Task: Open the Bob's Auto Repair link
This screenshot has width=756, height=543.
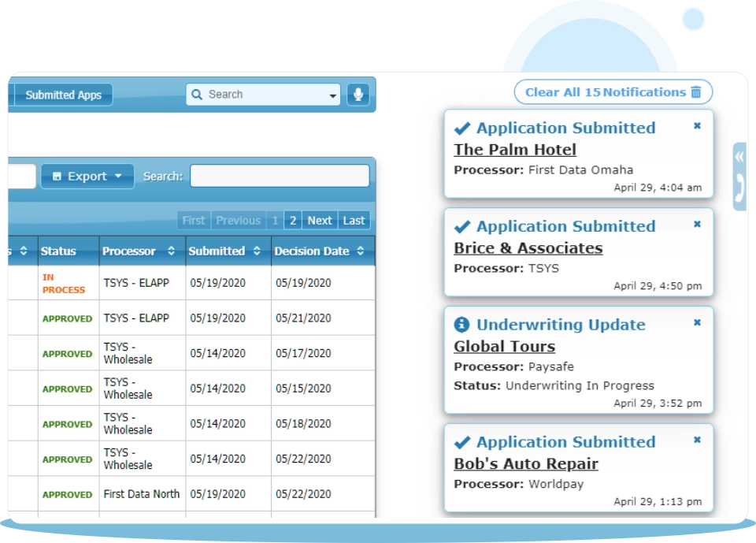Action: coord(526,464)
